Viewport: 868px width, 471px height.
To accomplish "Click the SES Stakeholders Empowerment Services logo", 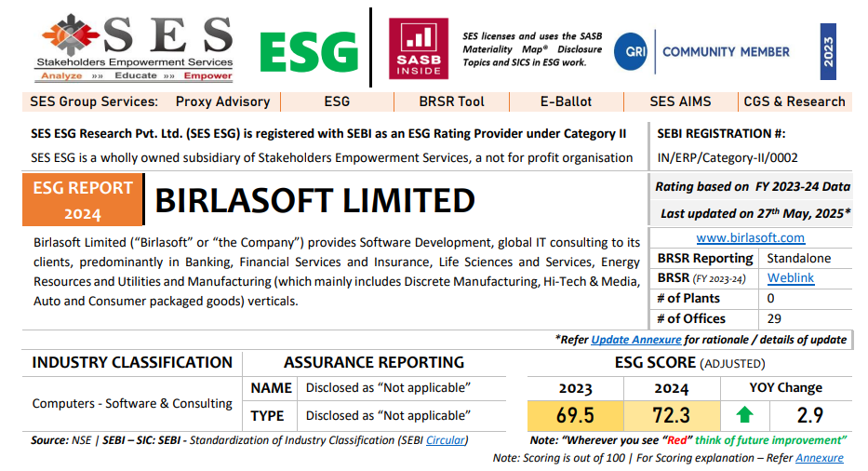I will point(135,47).
